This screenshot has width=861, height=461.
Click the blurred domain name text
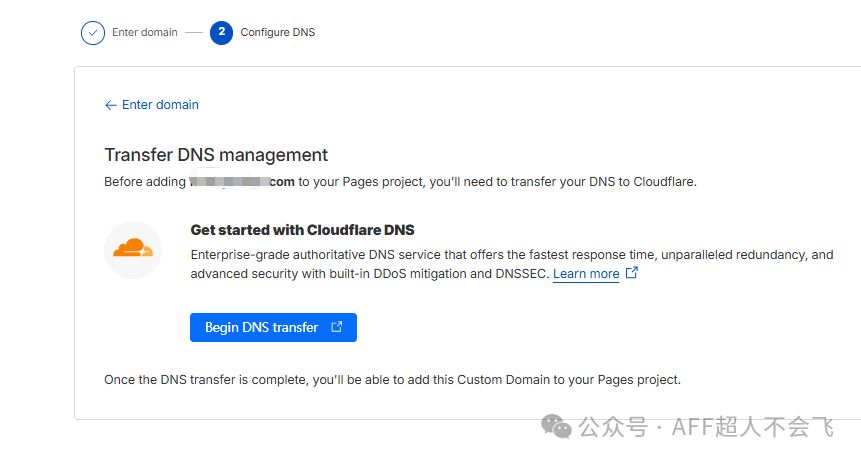coord(230,183)
